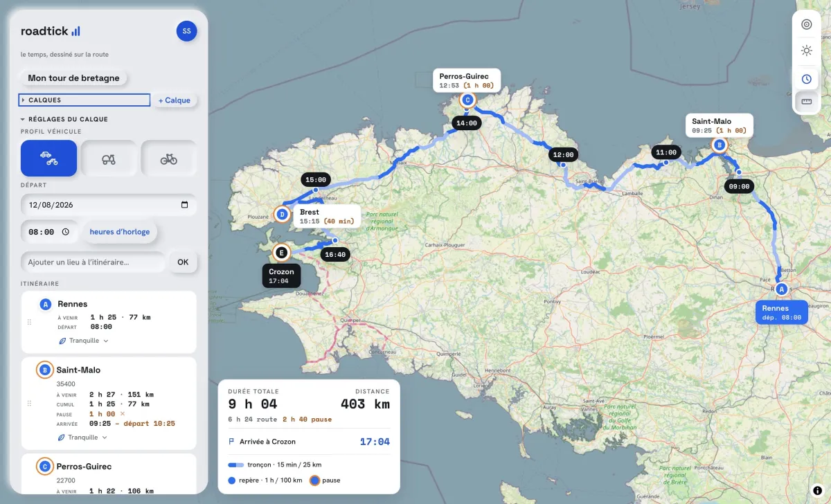Image resolution: width=831 pixels, height=504 pixels.
Task: Open the SS user avatar
Action: pos(187,31)
